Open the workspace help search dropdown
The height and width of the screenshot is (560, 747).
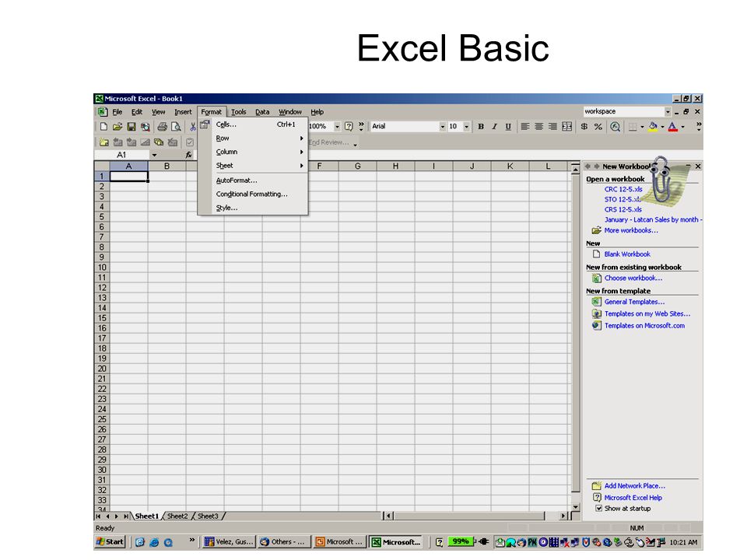tap(668, 111)
